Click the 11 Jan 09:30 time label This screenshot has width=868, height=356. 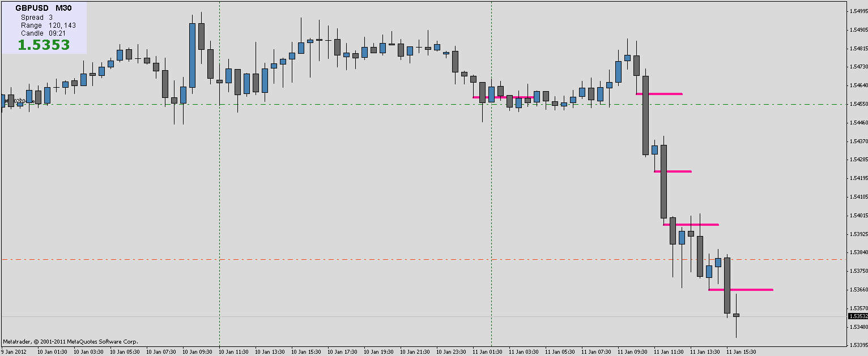632,352
